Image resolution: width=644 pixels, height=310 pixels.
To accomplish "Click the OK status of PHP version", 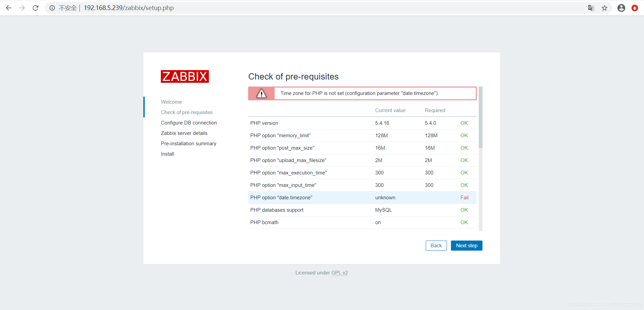I will click(x=464, y=123).
